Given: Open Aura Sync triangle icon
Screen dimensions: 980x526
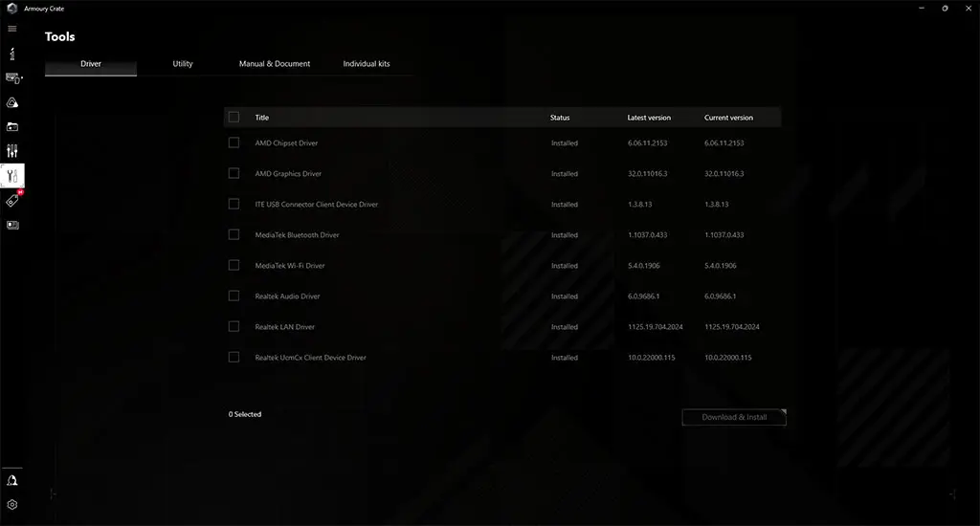Looking at the screenshot, I should [12, 102].
